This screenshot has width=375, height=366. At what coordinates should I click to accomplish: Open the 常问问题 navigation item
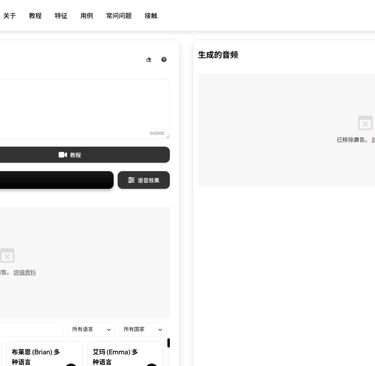click(119, 16)
